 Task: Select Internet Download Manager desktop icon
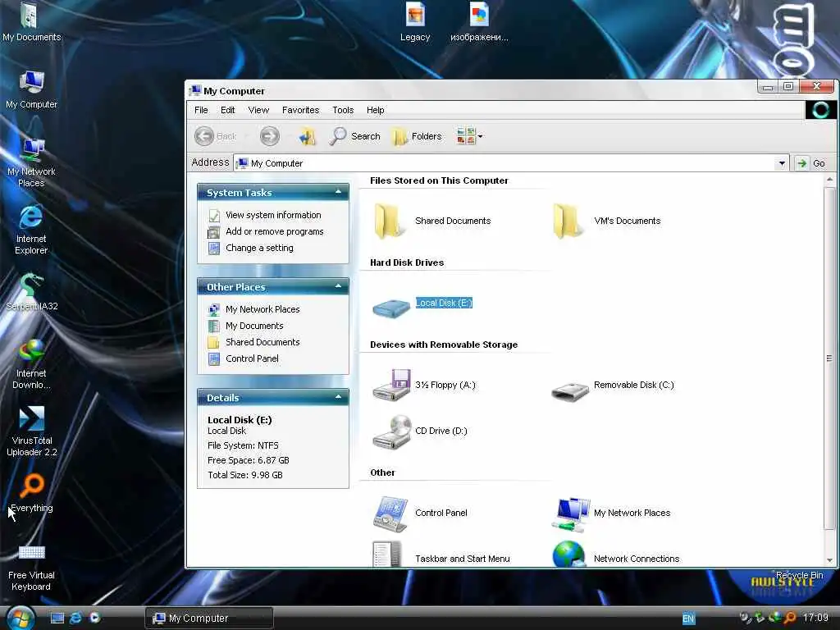pos(32,364)
